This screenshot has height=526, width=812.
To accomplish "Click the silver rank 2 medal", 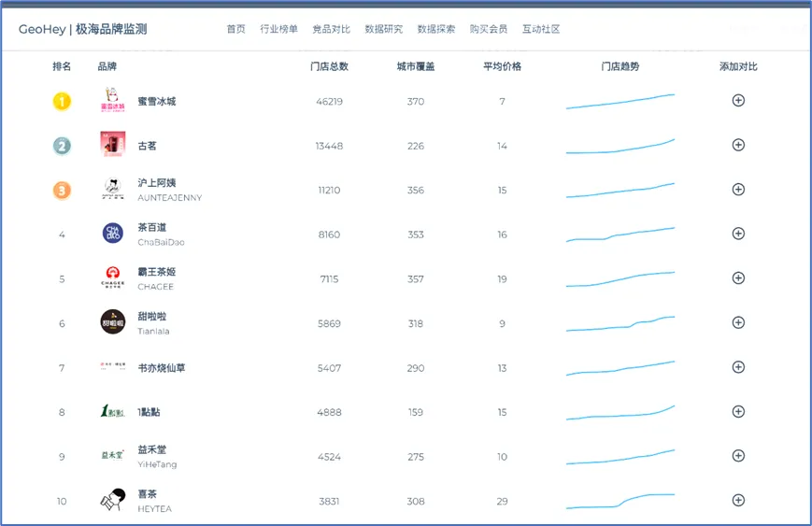I will click(62, 146).
